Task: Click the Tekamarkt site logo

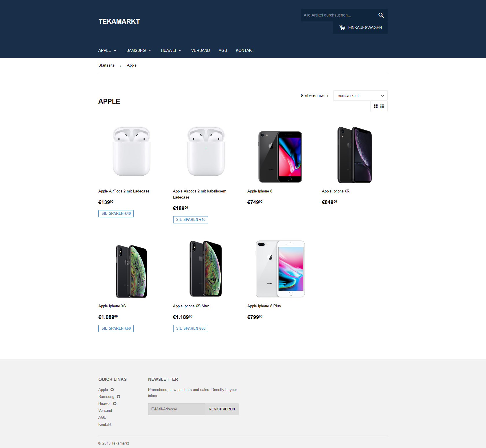Action: [x=119, y=21]
